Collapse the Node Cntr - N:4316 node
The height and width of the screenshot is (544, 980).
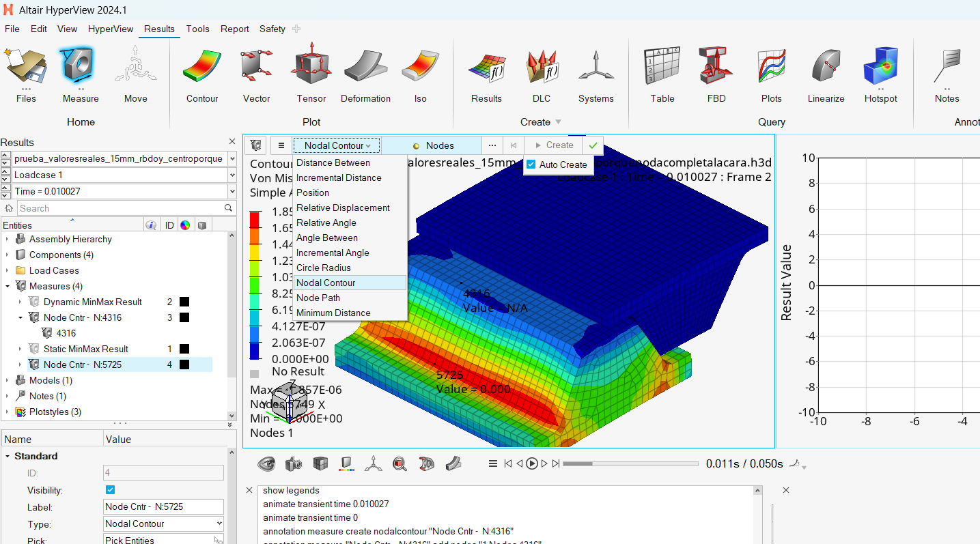pos(20,317)
